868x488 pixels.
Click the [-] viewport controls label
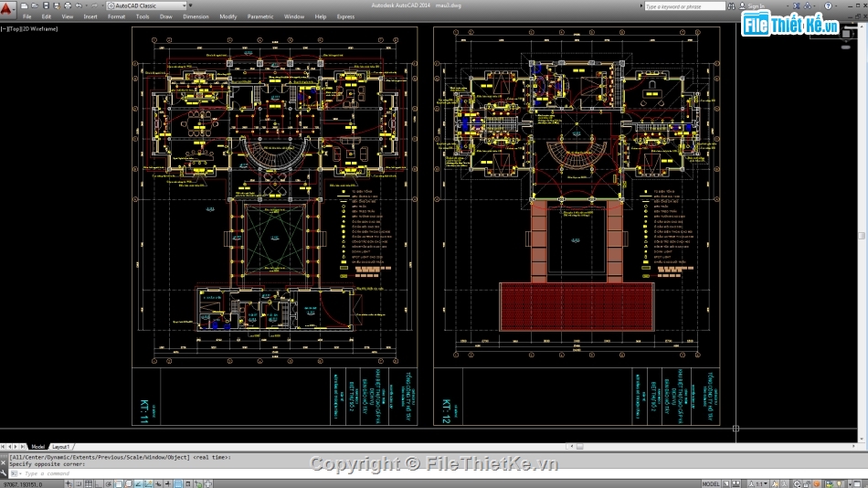click(x=4, y=29)
